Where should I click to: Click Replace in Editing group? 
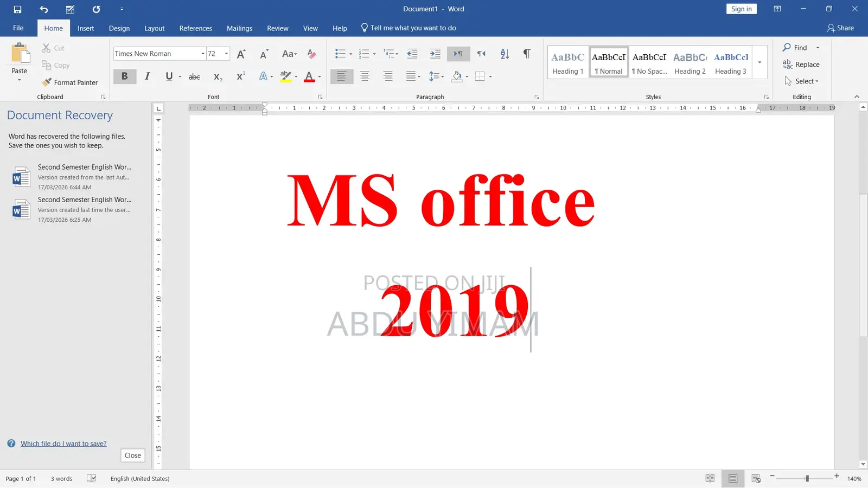coord(801,65)
